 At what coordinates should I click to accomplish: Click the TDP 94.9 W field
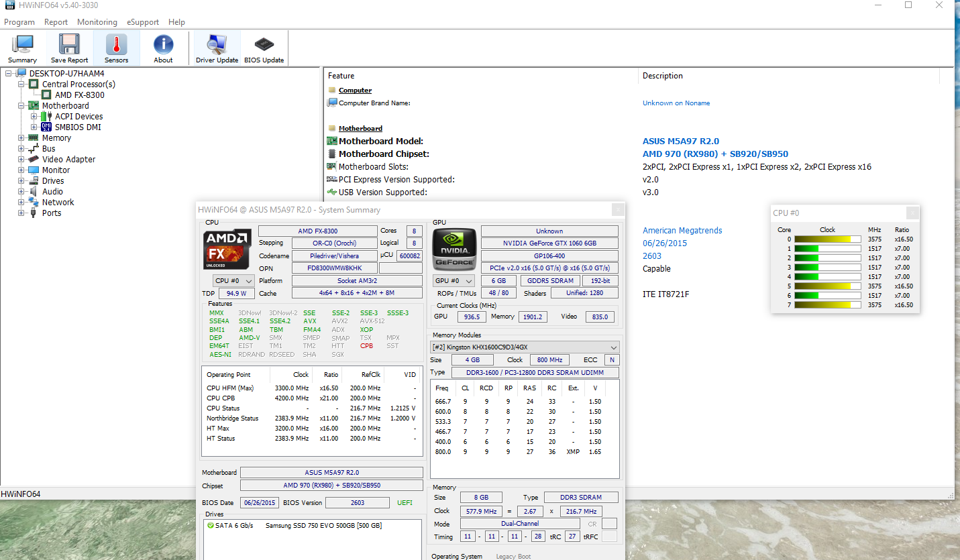coord(236,294)
